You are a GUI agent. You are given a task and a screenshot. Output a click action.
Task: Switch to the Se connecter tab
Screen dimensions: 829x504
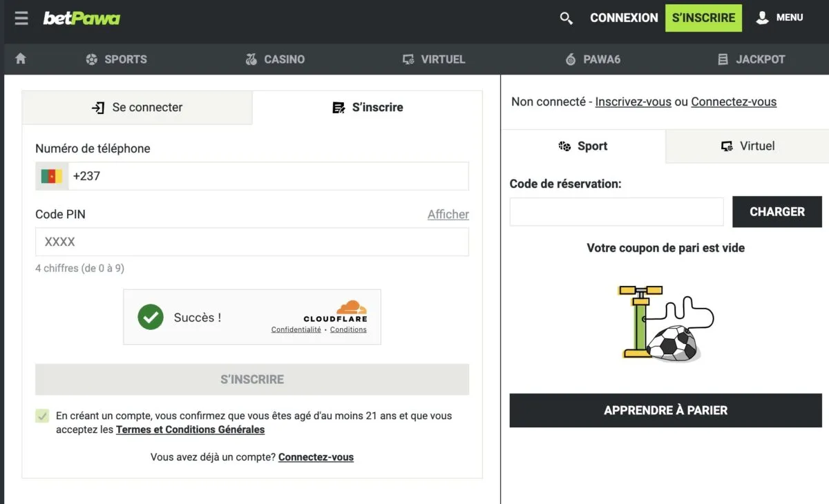137,108
